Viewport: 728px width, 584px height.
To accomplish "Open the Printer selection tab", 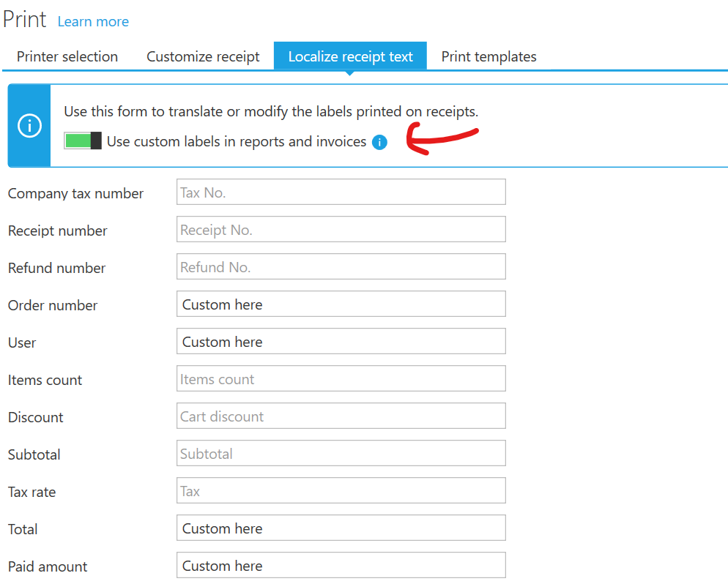I will coord(67,57).
